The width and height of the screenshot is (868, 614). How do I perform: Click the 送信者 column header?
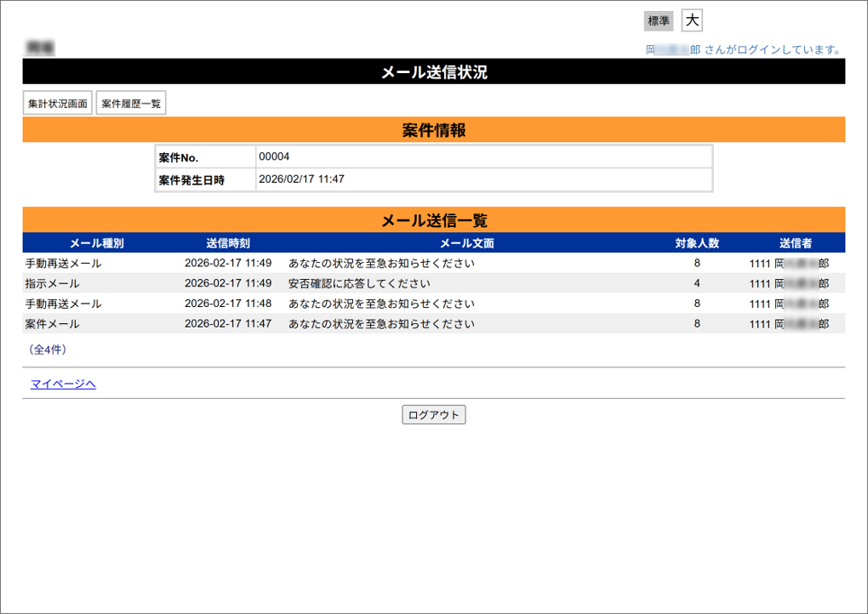coord(795,243)
